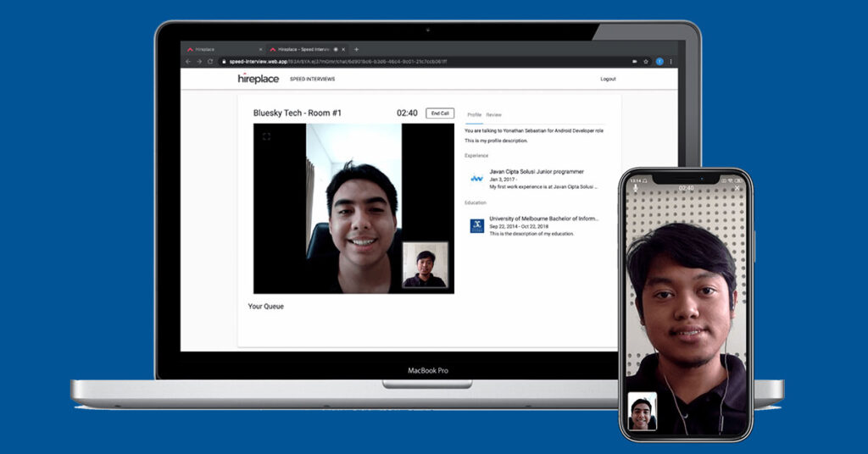Image resolution: width=868 pixels, height=454 pixels.
Task: Open a new browser tab with plus
Action: coord(356,49)
